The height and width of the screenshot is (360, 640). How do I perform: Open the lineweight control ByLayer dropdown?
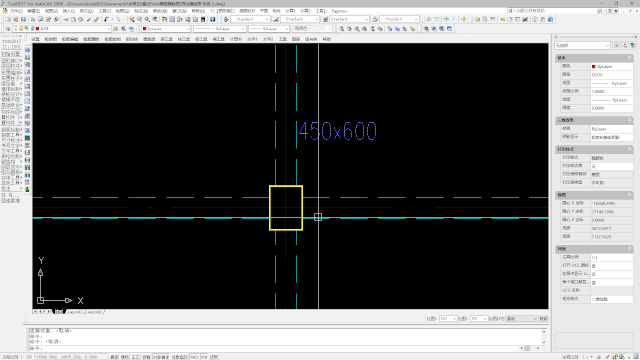[x=269, y=29]
